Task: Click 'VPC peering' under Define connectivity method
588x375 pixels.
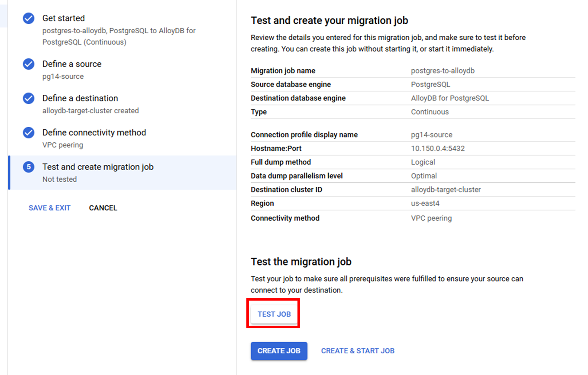Action: tap(63, 145)
